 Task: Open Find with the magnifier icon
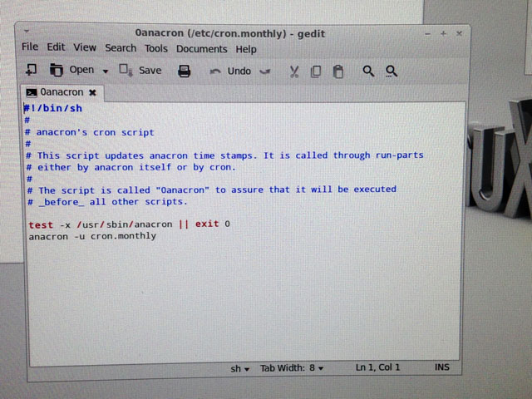point(368,71)
